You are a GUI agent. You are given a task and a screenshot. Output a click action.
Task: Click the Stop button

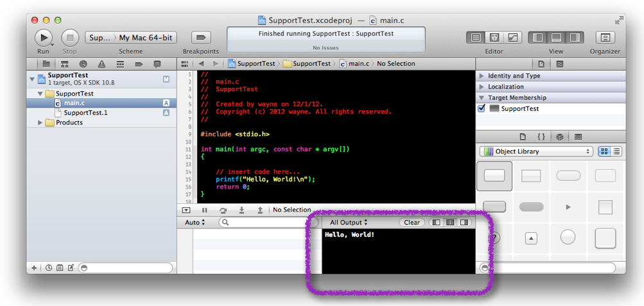tap(70, 38)
